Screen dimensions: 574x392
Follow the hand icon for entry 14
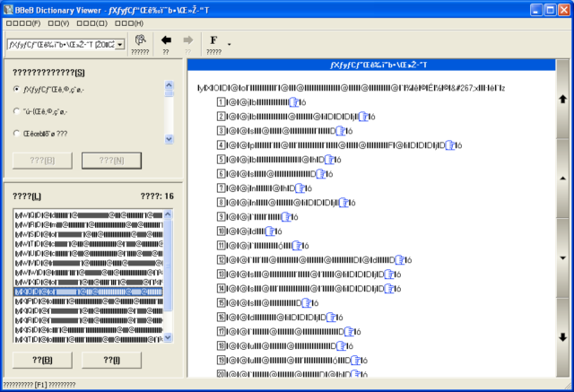388,289
